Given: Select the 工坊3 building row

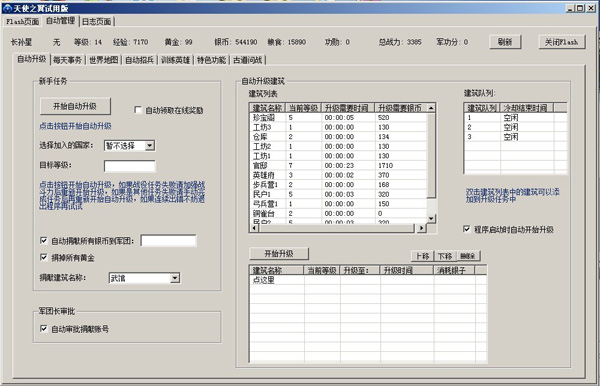Looking at the screenshot, I should click(338, 127).
